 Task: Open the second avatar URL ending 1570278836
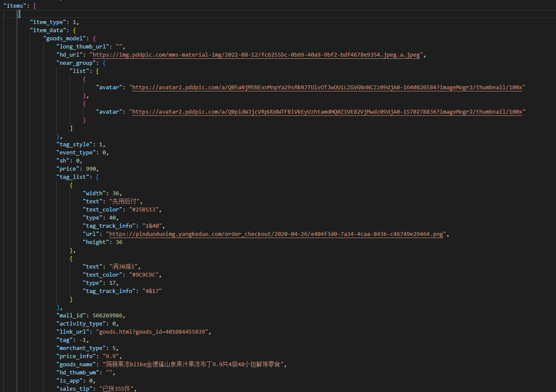pos(327,112)
